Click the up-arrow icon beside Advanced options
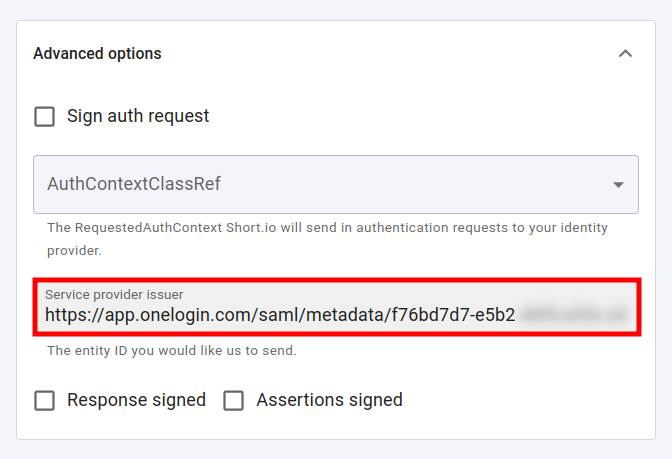 (x=625, y=54)
